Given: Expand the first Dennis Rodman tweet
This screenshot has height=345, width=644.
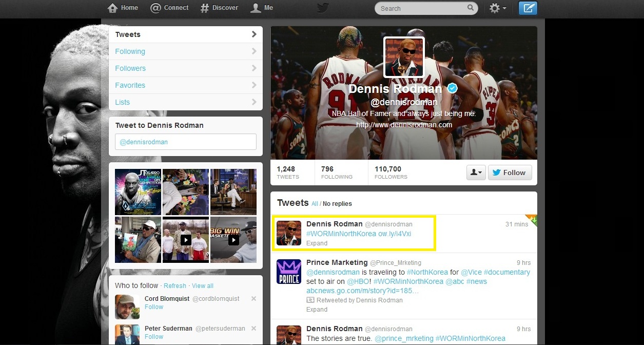Looking at the screenshot, I should coord(317,243).
